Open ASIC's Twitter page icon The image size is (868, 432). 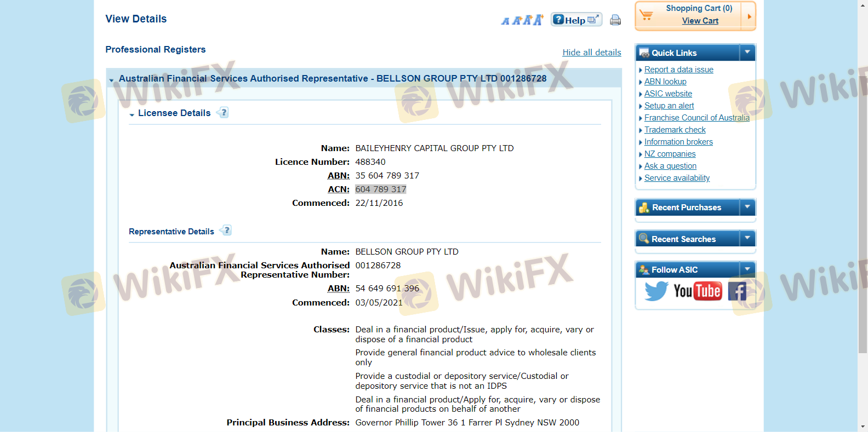click(x=656, y=291)
